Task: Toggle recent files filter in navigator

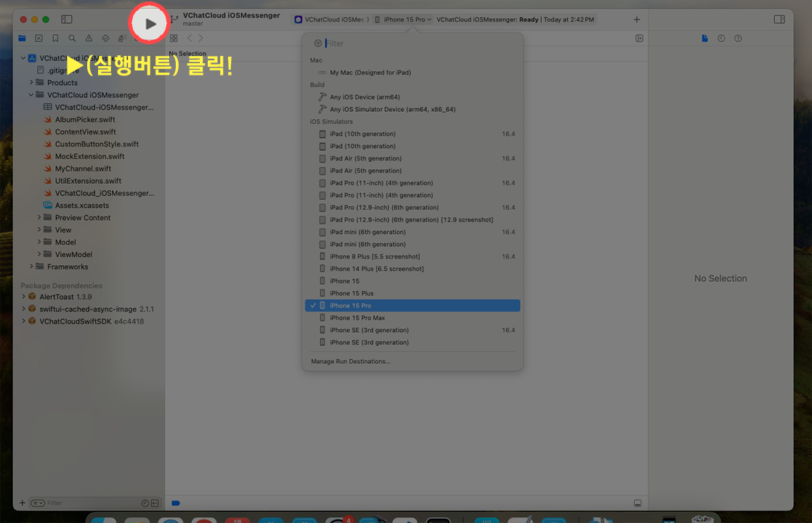Action: coord(145,503)
